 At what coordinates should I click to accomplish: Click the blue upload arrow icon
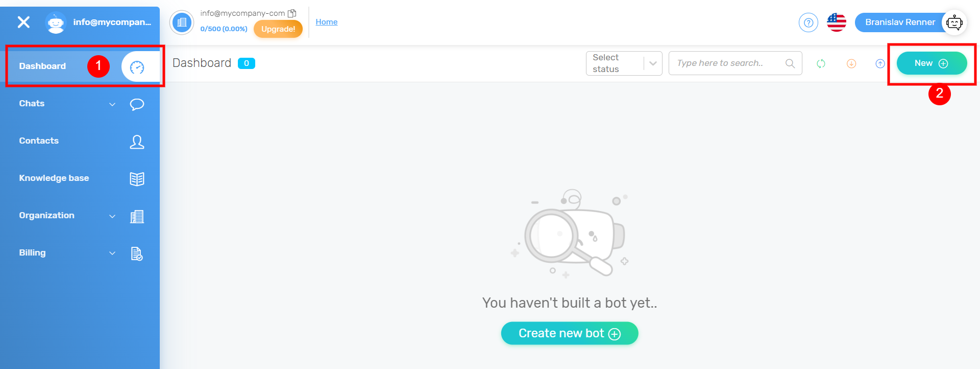tap(880, 63)
